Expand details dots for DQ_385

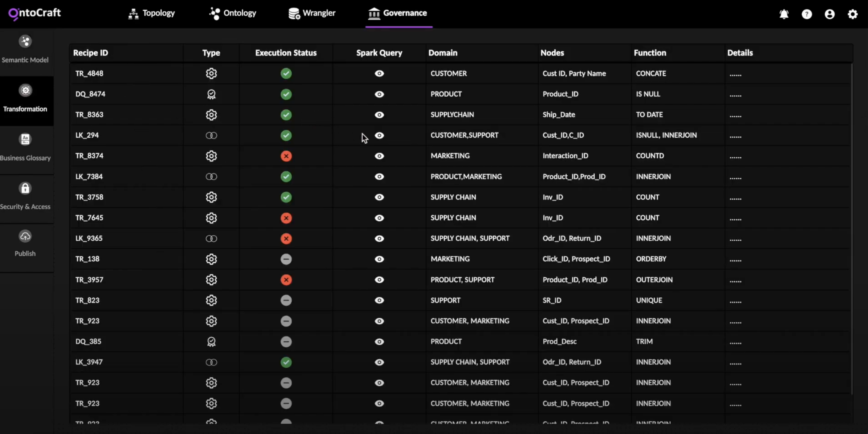point(735,342)
